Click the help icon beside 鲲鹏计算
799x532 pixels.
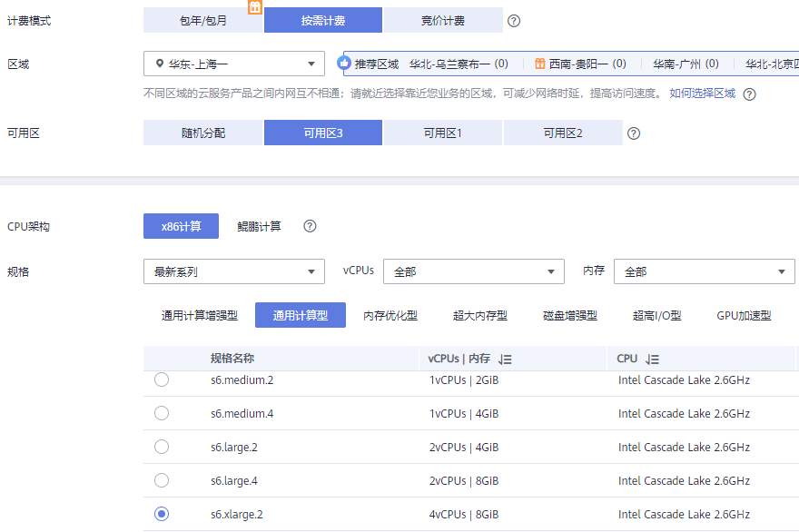tap(310, 226)
